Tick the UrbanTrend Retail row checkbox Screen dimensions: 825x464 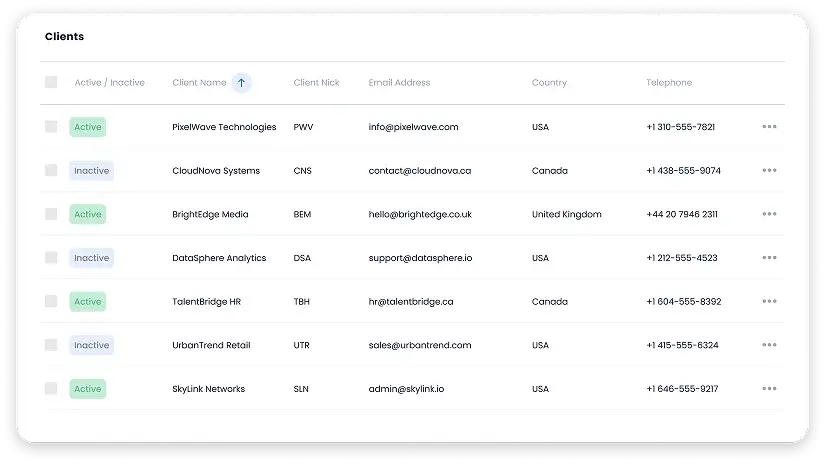(51, 345)
